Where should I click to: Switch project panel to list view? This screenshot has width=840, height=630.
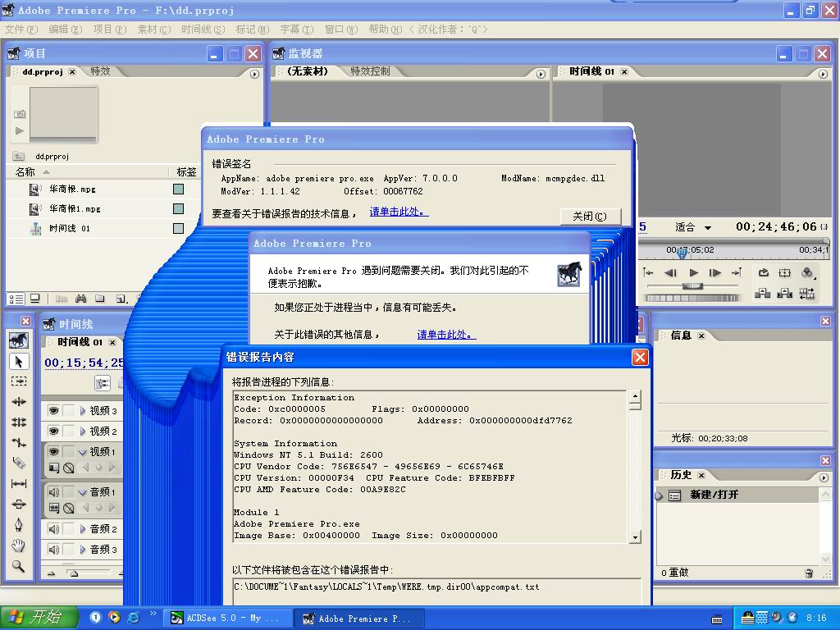click(x=16, y=299)
